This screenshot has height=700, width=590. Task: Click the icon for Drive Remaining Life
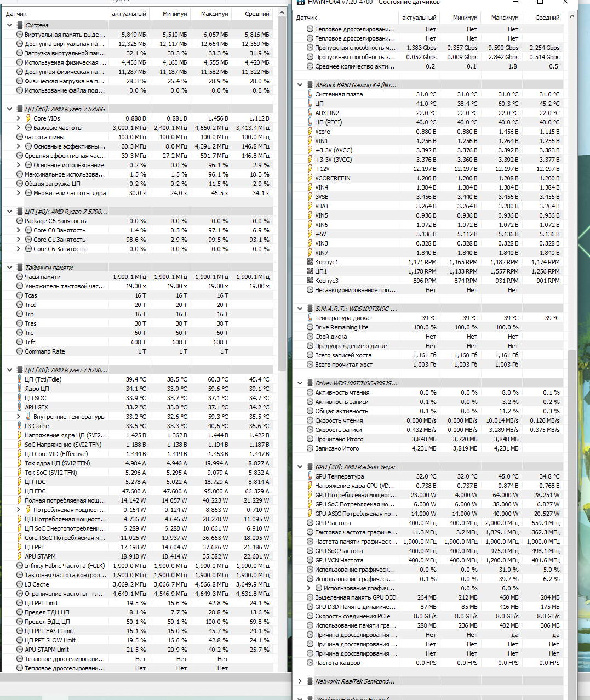tap(310, 327)
